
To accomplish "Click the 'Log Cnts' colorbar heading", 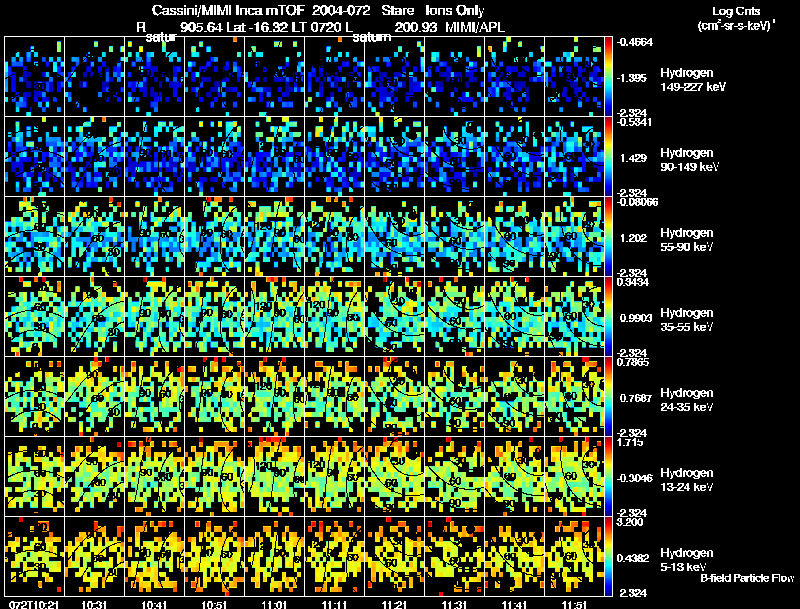I will 736,11.
